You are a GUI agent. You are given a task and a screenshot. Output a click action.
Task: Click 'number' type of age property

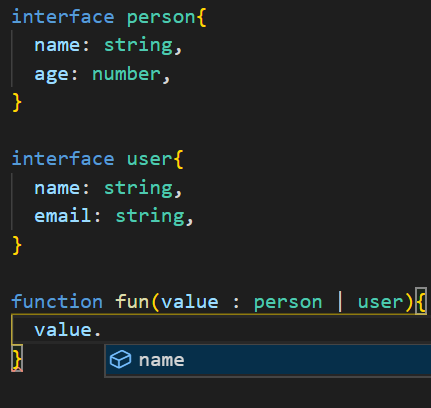point(126,74)
